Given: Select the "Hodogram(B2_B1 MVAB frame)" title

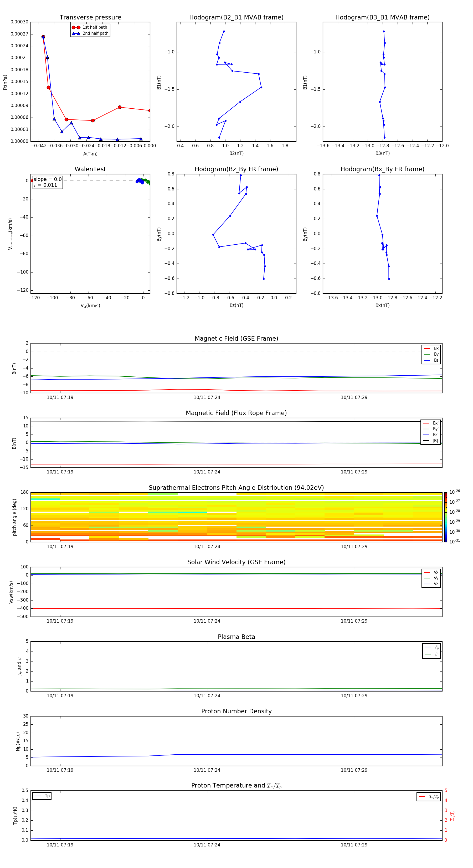Looking at the screenshot, I should [x=236, y=18].
